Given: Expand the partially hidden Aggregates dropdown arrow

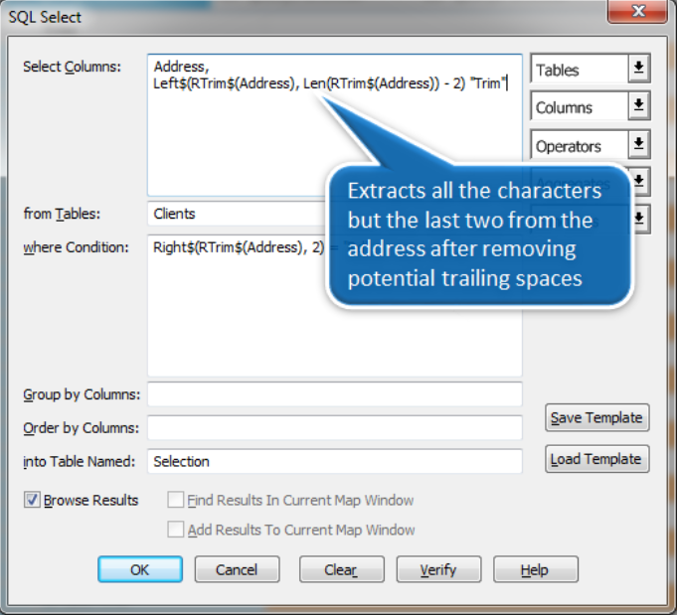Looking at the screenshot, I should (640, 181).
